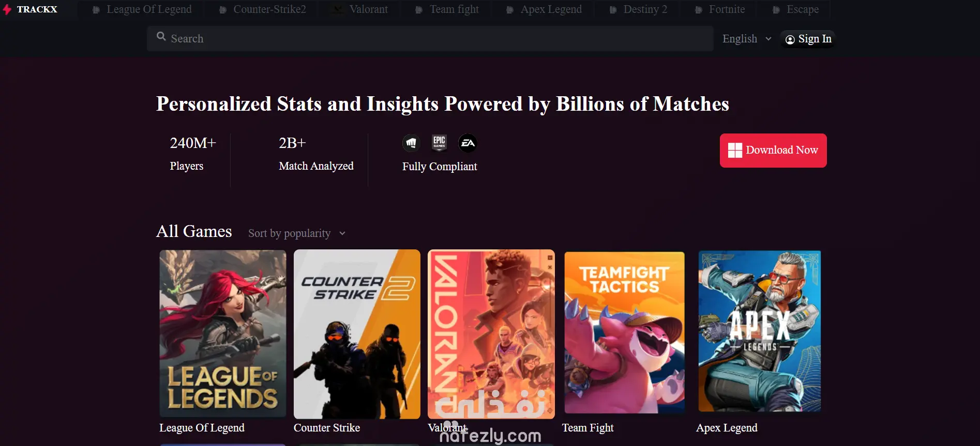Click the Riot Games compliance icon
The image size is (980, 446).
pos(411,143)
